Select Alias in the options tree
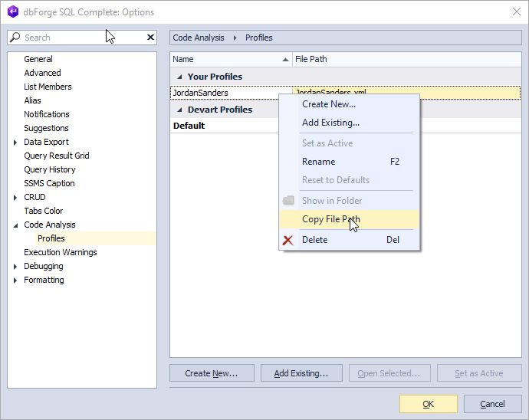 (x=32, y=100)
